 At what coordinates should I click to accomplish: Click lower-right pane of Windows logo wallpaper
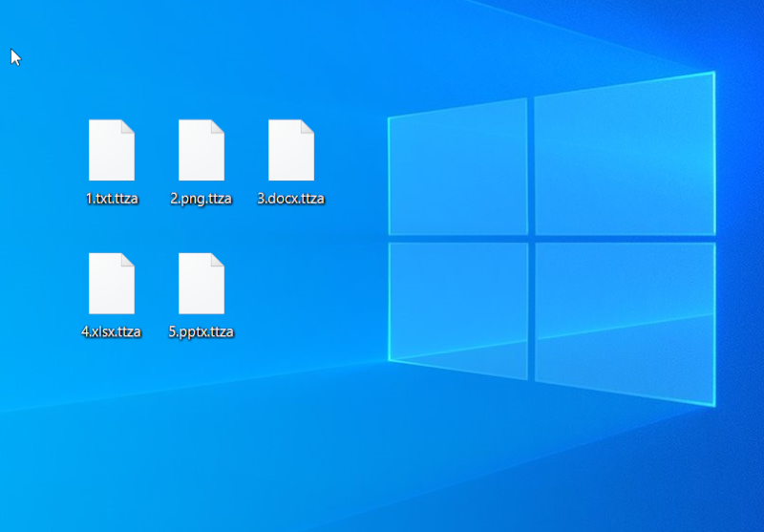[x=623, y=320]
